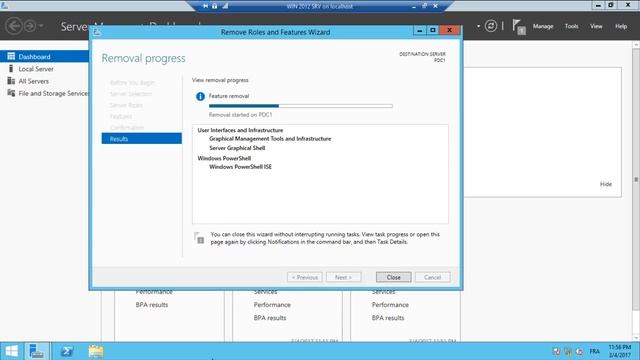
Task: Open the Windows Start button
Action: coord(11,351)
